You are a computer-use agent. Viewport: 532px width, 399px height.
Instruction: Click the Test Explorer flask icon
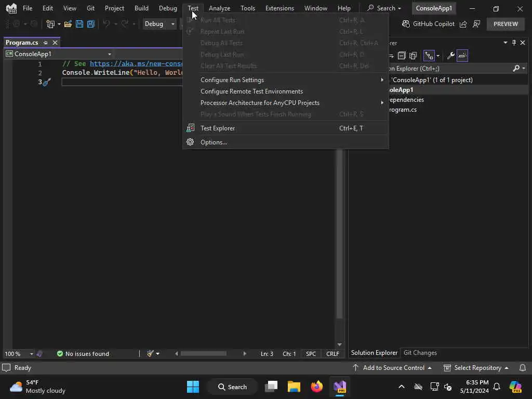tap(190, 128)
